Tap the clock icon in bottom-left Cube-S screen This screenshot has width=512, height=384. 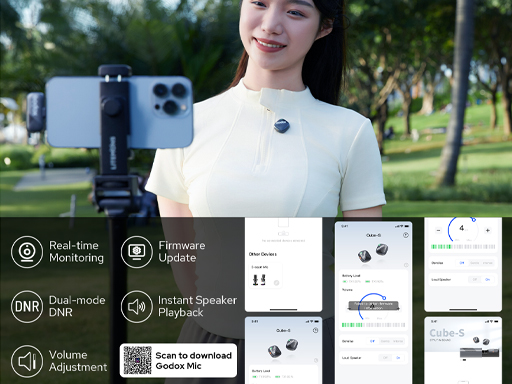point(315,330)
